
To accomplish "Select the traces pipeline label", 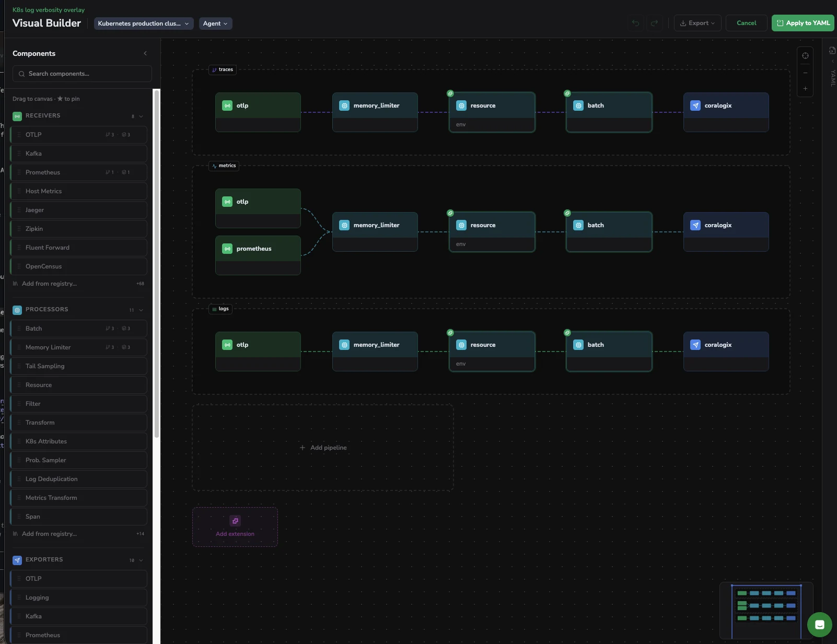I will pyautogui.click(x=223, y=69).
